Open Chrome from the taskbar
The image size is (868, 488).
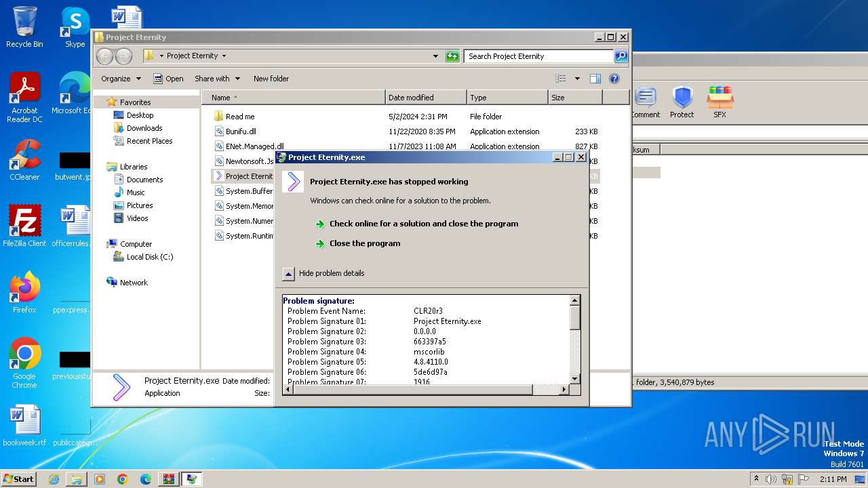point(123,479)
